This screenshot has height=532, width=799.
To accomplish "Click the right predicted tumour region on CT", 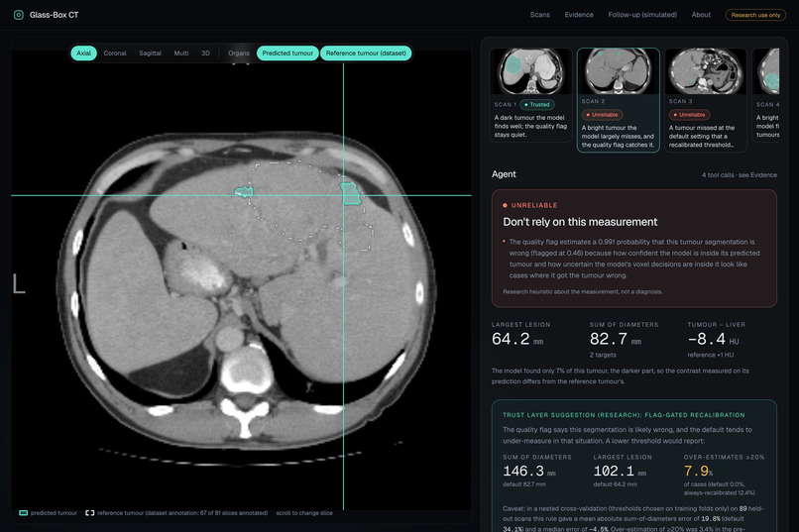I will (x=351, y=193).
